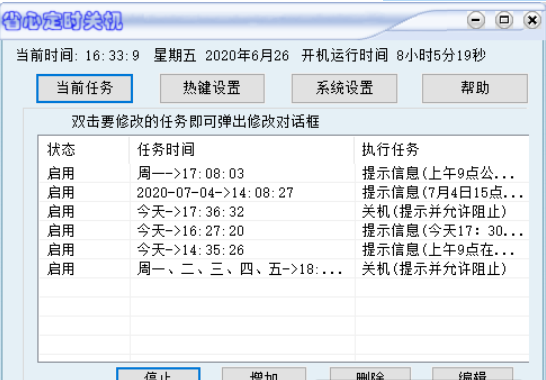Select the 周一->17:08:03 task row
This screenshot has height=380, width=546.
(284, 173)
